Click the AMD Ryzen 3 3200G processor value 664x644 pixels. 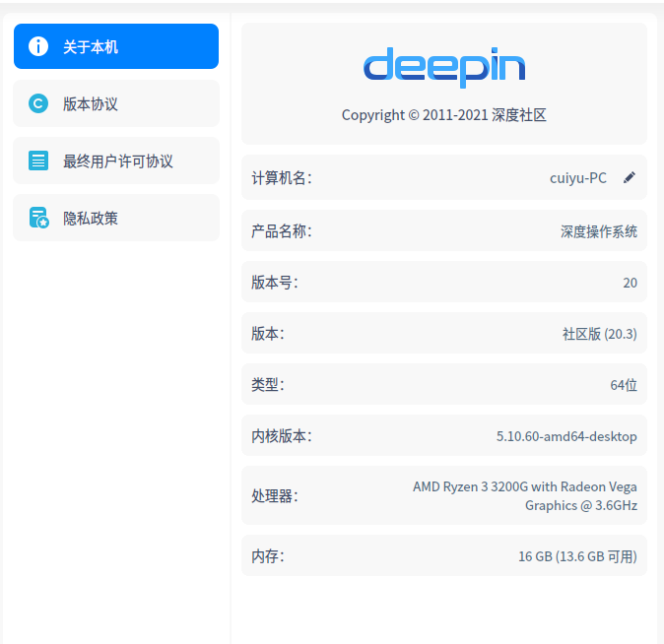coord(525,496)
